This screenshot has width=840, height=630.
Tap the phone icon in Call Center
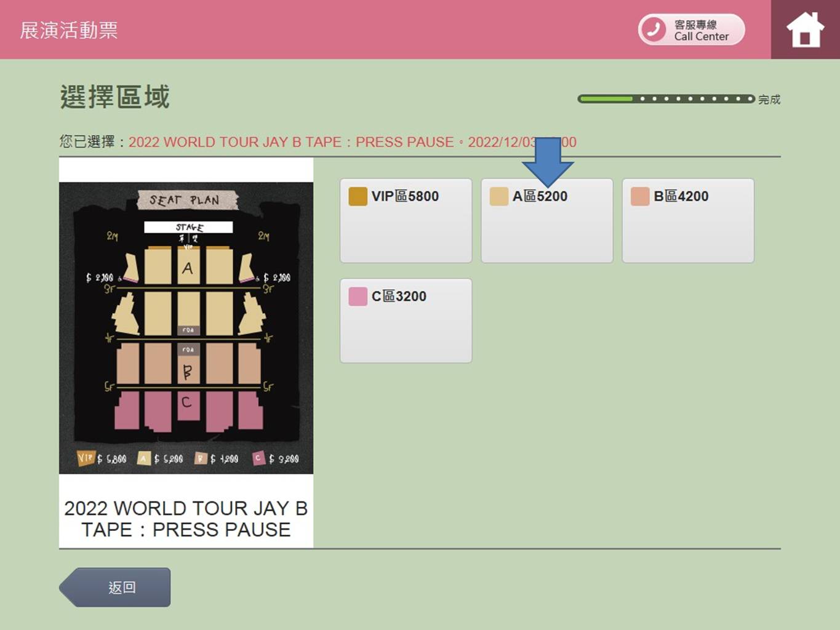[654, 30]
